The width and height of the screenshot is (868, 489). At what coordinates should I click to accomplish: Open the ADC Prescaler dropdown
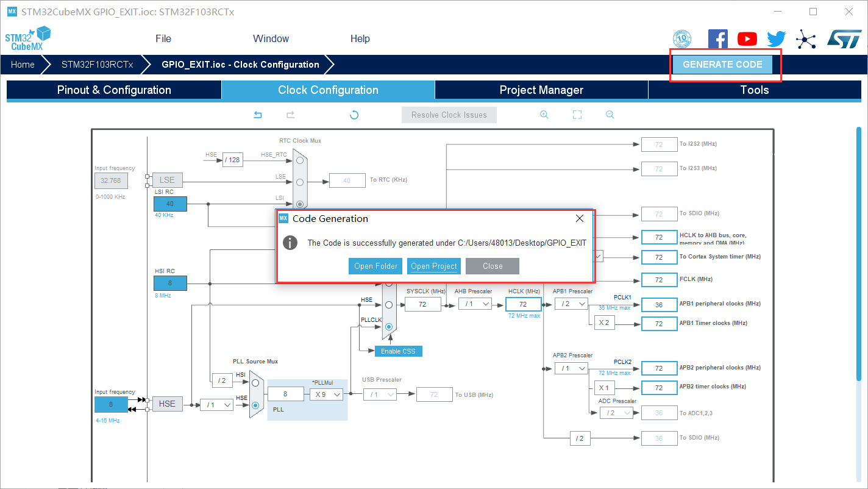tap(616, 413)
